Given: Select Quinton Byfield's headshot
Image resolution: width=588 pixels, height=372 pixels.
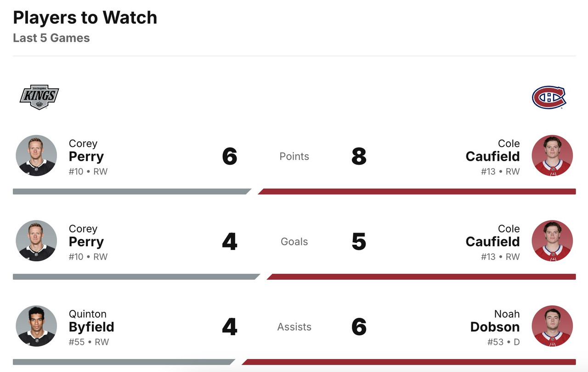Looking at the screenshot, I should [36, 326].
